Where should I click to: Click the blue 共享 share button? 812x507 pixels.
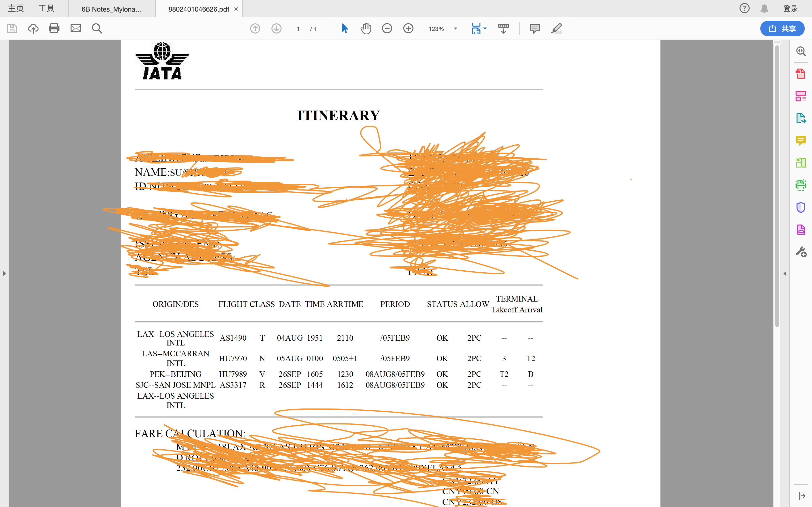point(782,28)
